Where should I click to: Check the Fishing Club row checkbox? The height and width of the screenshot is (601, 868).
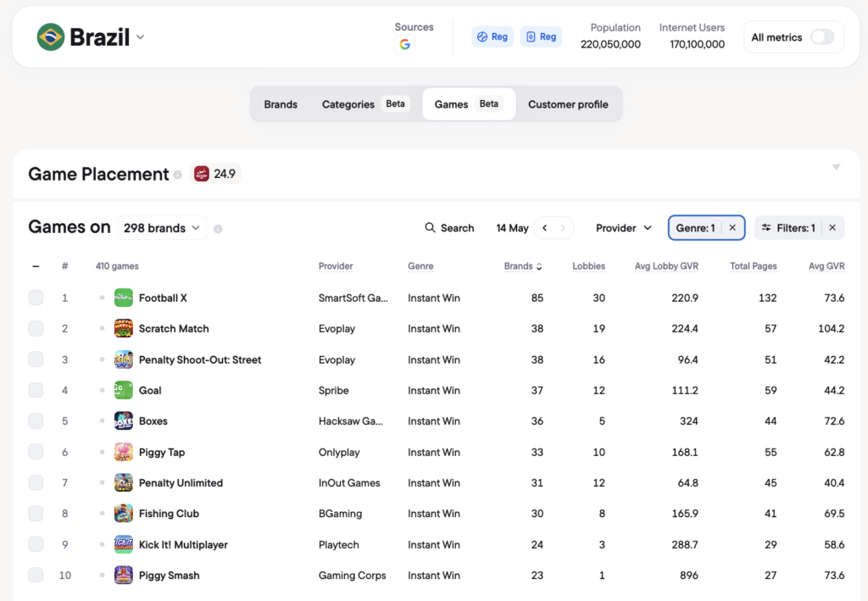pyautogui.click(x=36, y=514)
